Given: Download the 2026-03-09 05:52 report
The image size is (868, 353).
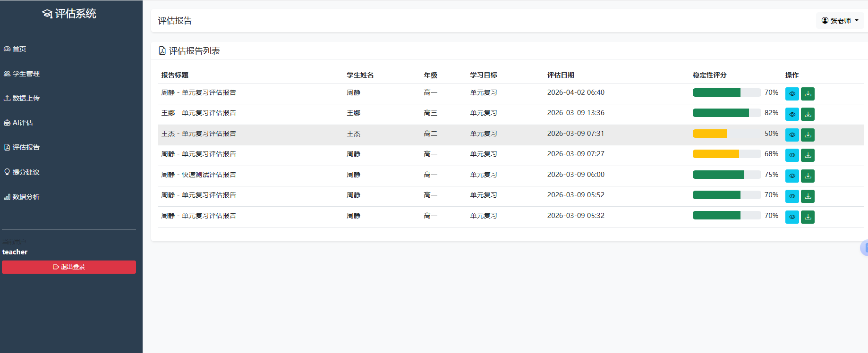Looking at the screenshot, I should pos(808,196).
